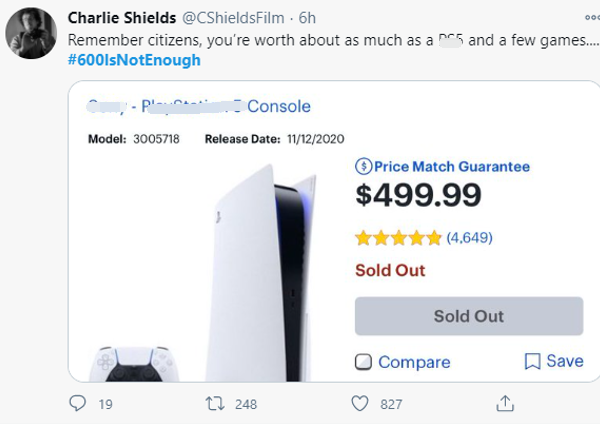Click the gray Sold Out button
The width and height of the screenshot is (600, 424).
point(468,316)
